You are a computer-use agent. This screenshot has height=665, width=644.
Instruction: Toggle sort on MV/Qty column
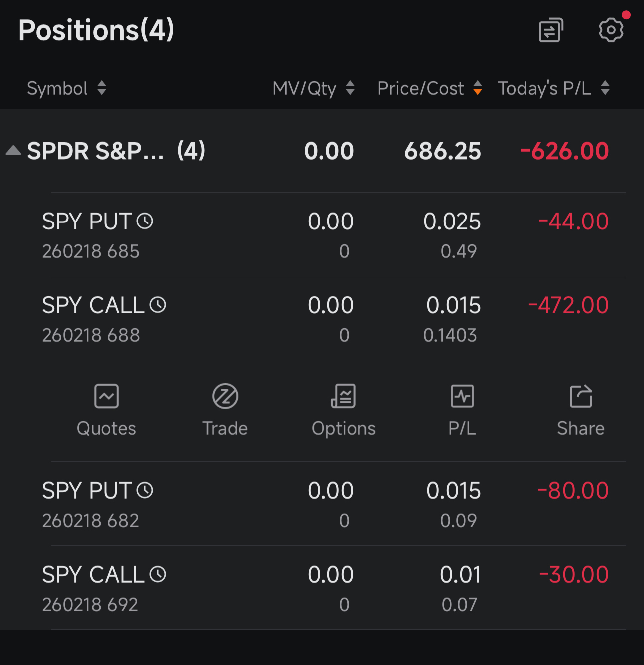point(314,88)
